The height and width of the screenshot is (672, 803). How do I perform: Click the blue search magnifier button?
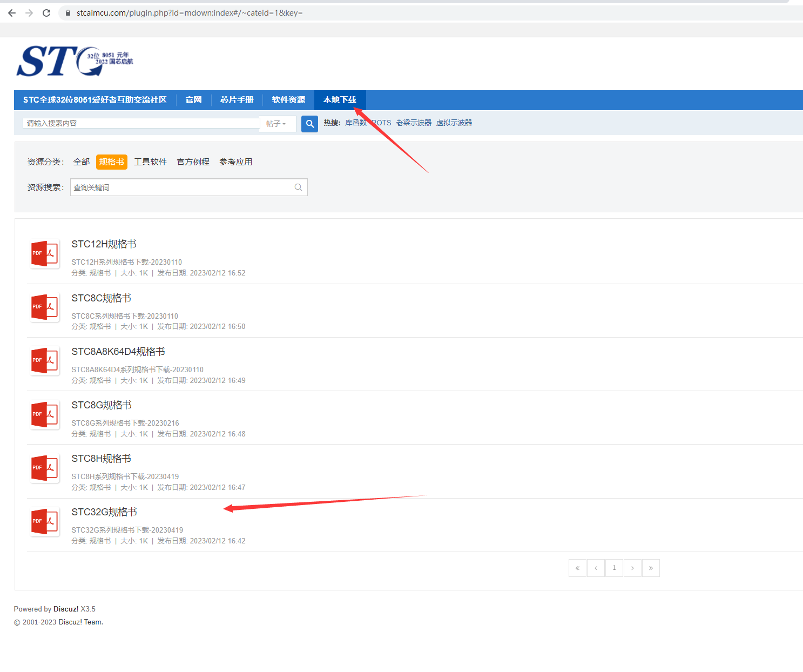click(x=309, y=124)
